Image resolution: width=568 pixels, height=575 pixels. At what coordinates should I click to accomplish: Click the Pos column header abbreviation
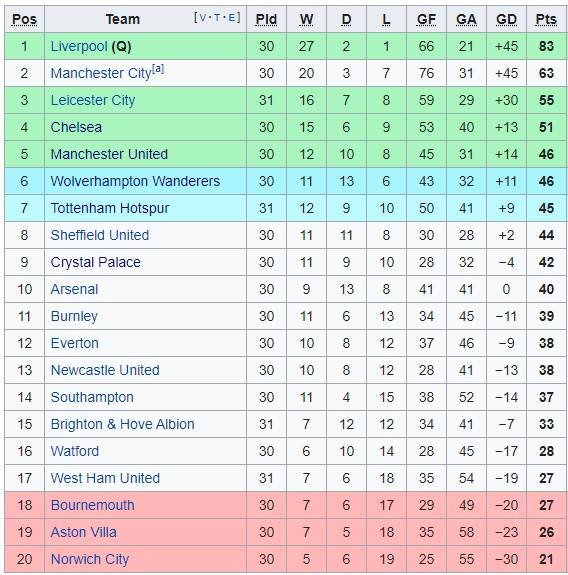(25, 19)
